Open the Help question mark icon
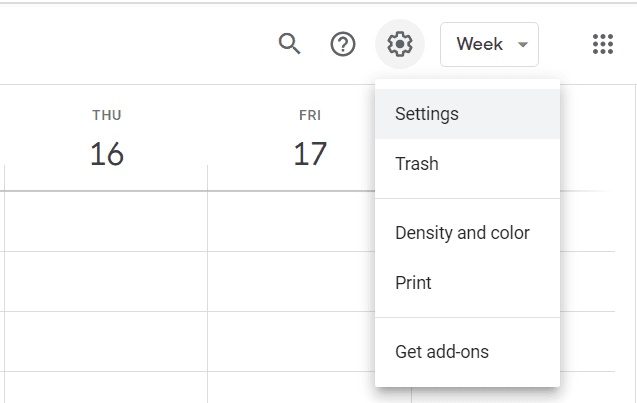The width and height of the screenshot is (637, 403). click(343, 44)
